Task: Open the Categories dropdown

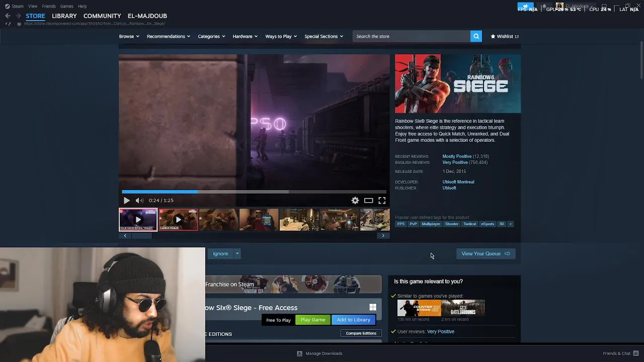Action: 211,36
